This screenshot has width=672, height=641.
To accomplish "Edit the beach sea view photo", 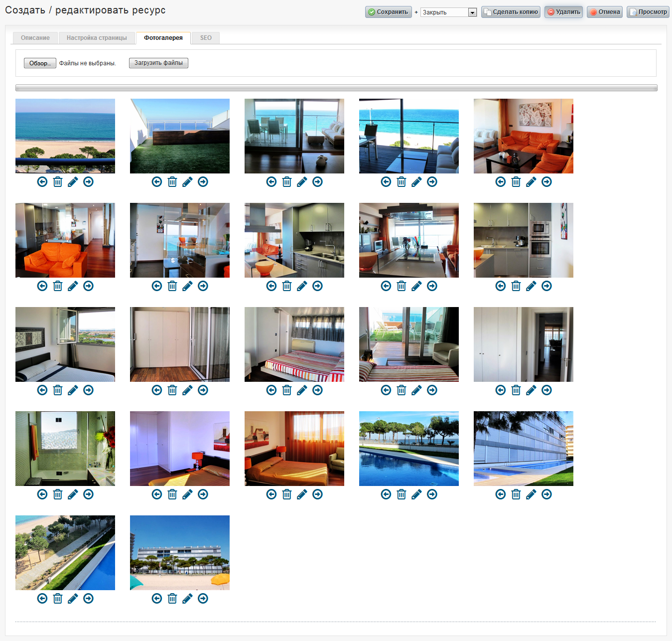I will coord(73,182).
